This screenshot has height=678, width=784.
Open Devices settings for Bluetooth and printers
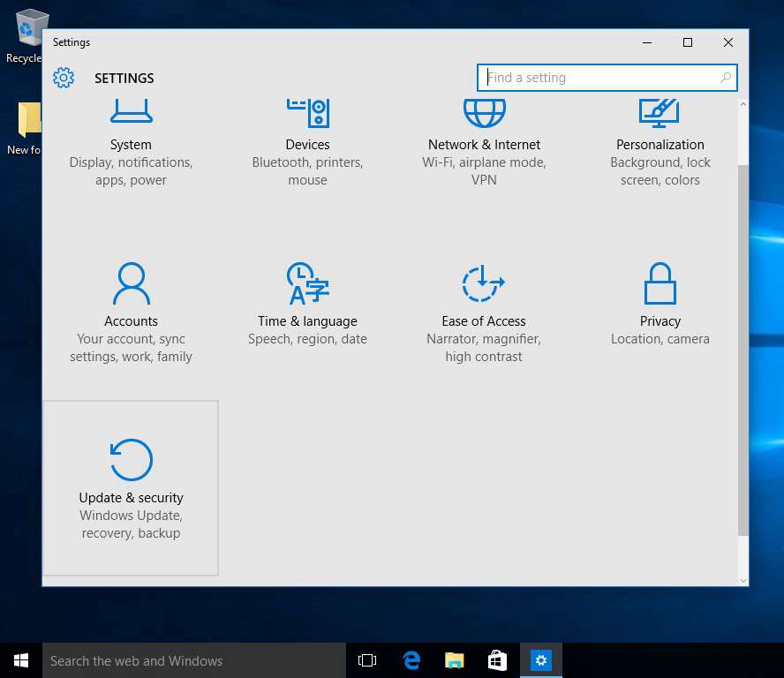point(307,141)
